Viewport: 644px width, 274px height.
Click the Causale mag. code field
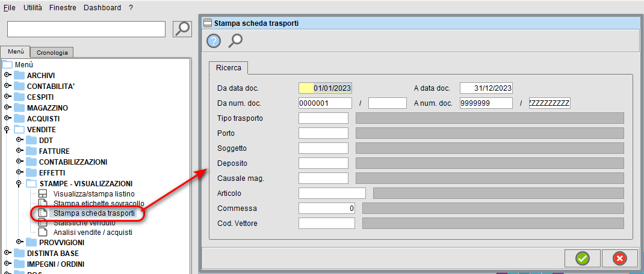pos(323,178)
